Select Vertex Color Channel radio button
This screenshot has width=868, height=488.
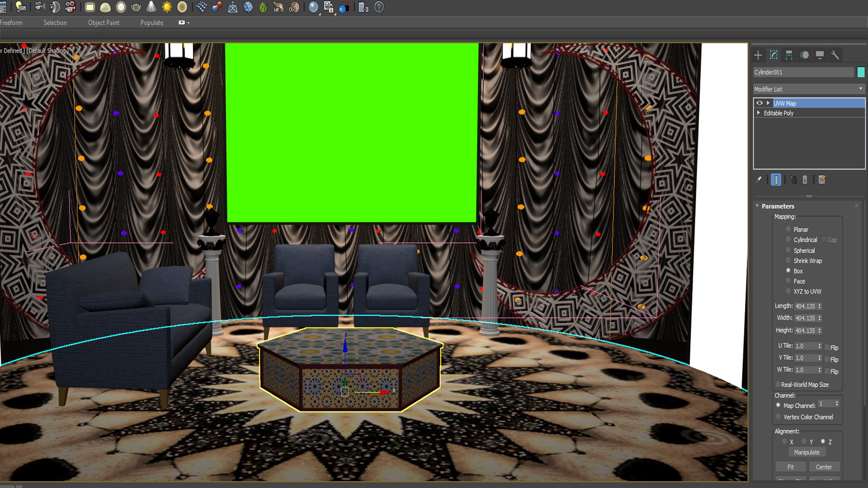778,417
